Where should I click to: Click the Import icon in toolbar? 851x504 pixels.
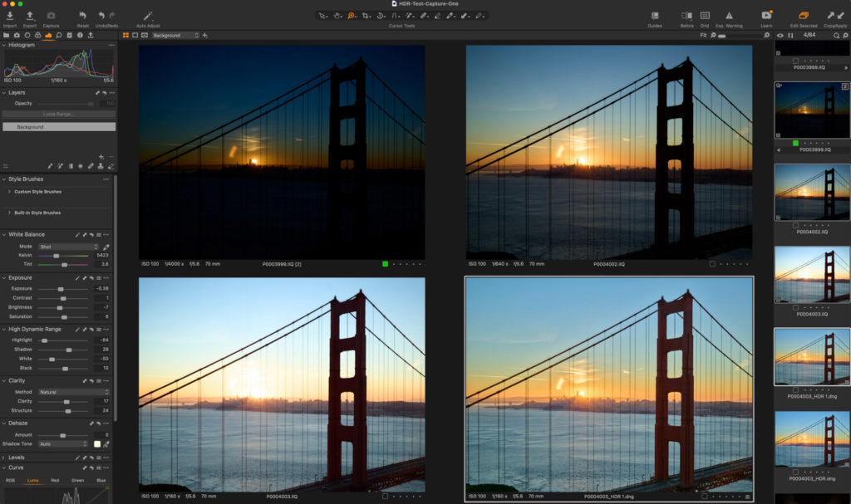pyautogui.click(x=10, y=16)
